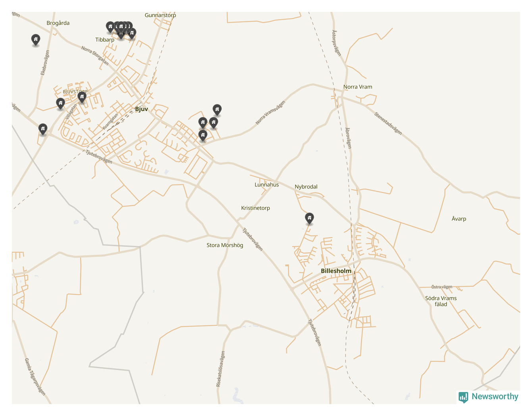
Task: Click the Nybrodal place label
Action: 306,186
